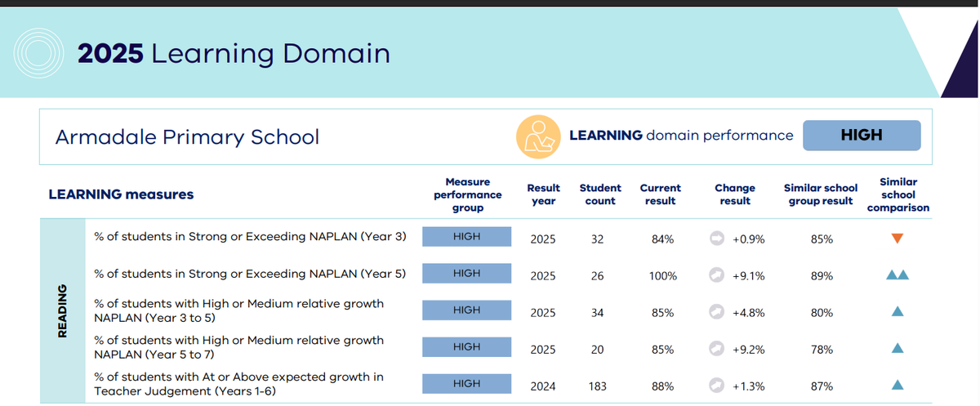The image size is (980, 406).
Task: Click HIGH badge for Year 3 NAPLAN reading
Action: click(466, 237)
